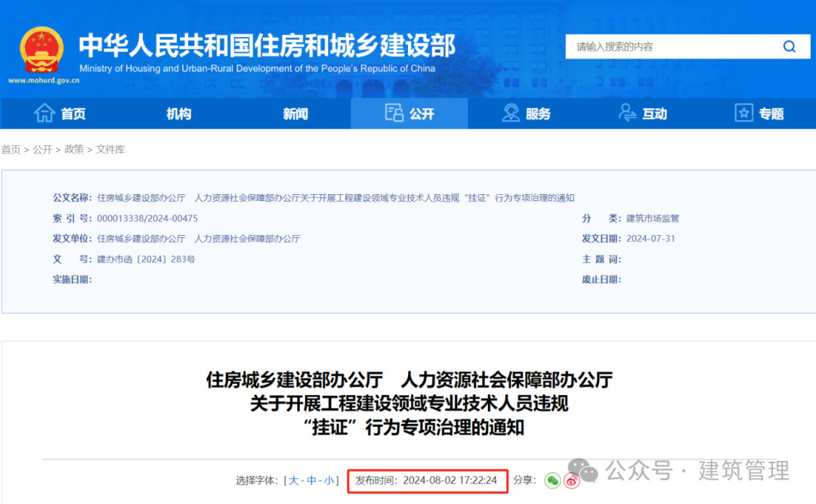The height and width of the screenshot is (504, 816).
Task: Share the article via the Weibo icon
Action: click(x=572, y=481)
